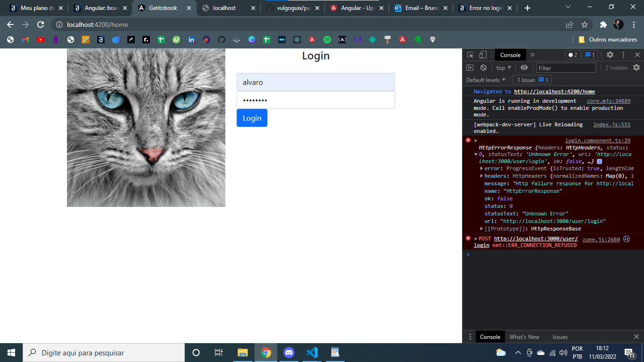Open console settings gear next to 2 hidden
Viewport: 644px width, 362px height.
(x=636, y=68)
